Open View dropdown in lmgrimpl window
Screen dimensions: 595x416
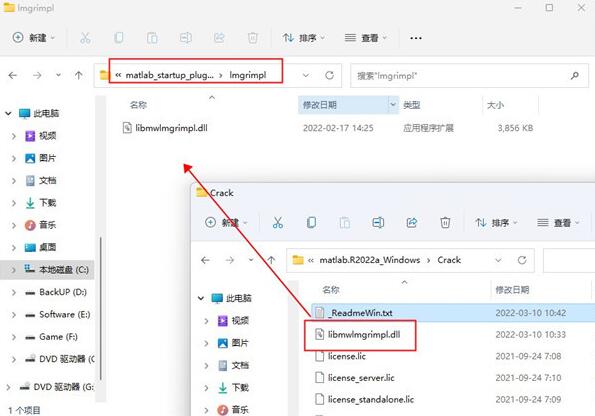(365, 38)
